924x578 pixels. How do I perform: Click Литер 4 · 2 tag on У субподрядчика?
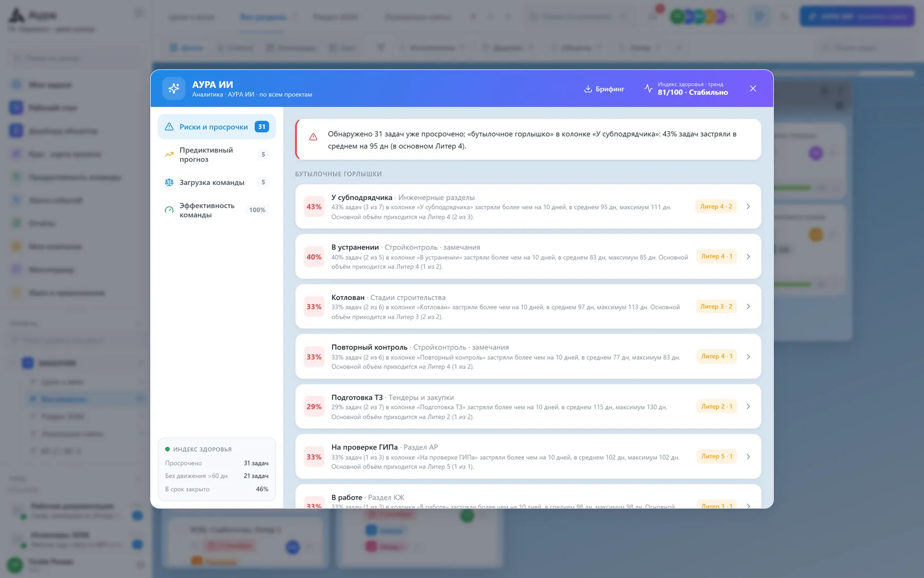click(716, 207)
